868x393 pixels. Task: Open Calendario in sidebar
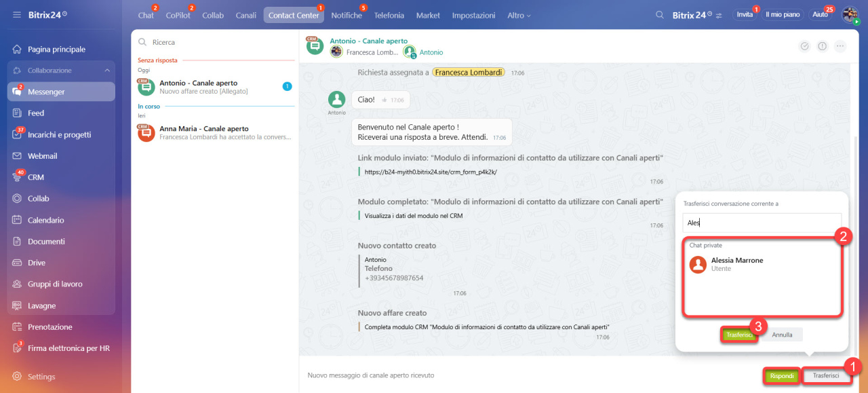pyautogui.click(x=61, y=220)
